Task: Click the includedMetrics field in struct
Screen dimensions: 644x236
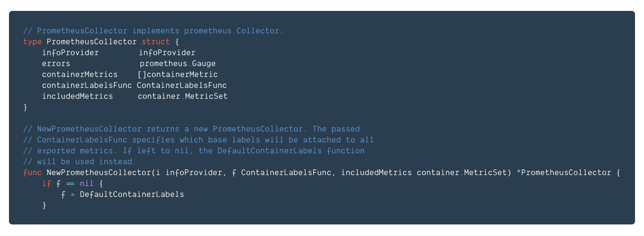Action: tap(77, 96)
